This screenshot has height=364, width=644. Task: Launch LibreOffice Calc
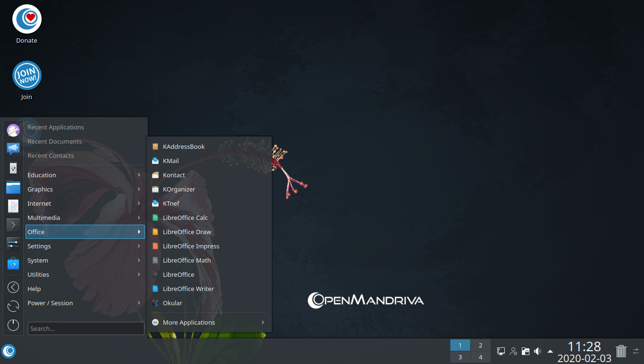pyautogui.click(x=209, y=218)
